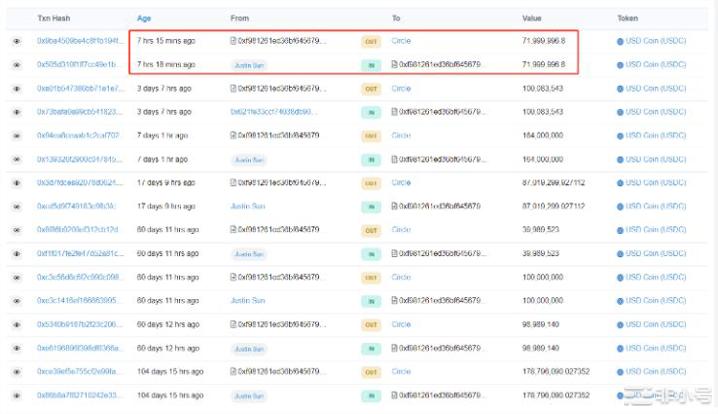
Task: Open Circle link in 3 days 7 hrs row
Action: [401, 88]
